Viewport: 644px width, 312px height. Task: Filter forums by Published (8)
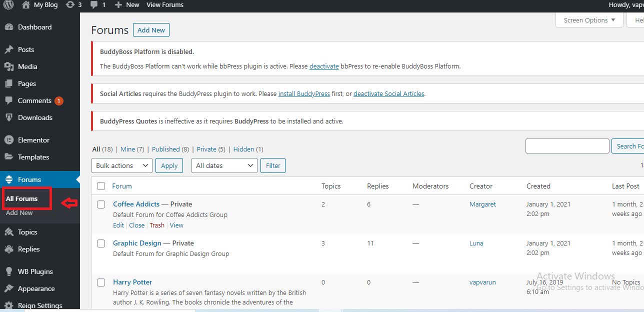[x=170, y=149]
